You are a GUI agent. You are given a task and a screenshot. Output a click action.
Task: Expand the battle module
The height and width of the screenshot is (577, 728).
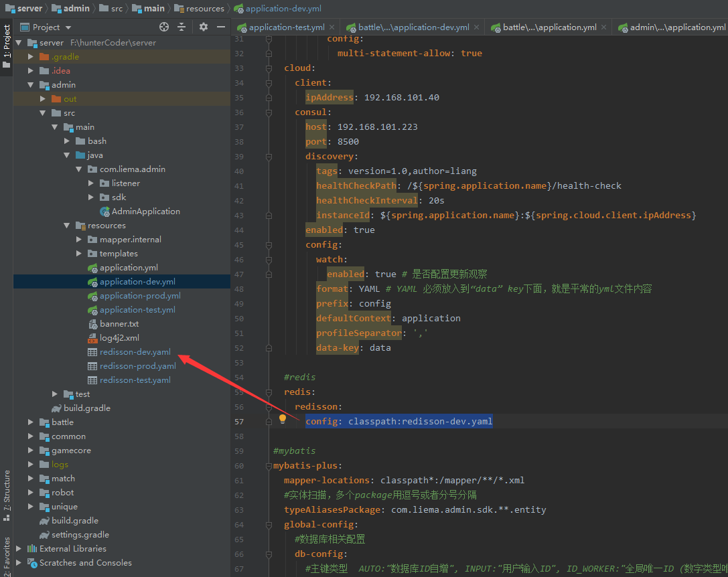(x=31, y=422)
